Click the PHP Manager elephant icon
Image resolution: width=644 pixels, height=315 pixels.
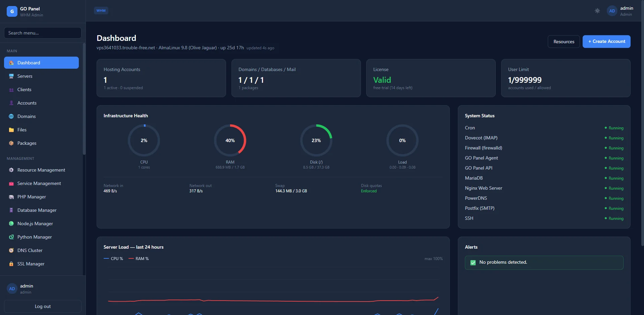click(x=11, y=197)
